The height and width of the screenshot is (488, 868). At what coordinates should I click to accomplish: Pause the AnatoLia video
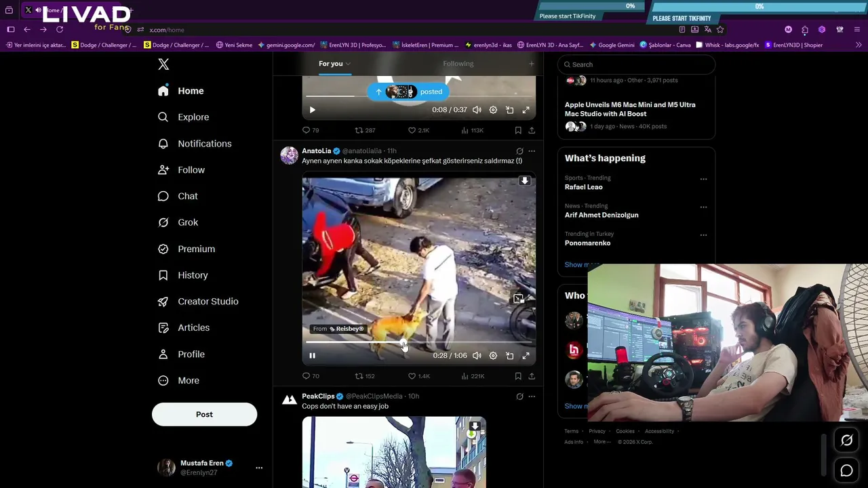coord(312,355)
